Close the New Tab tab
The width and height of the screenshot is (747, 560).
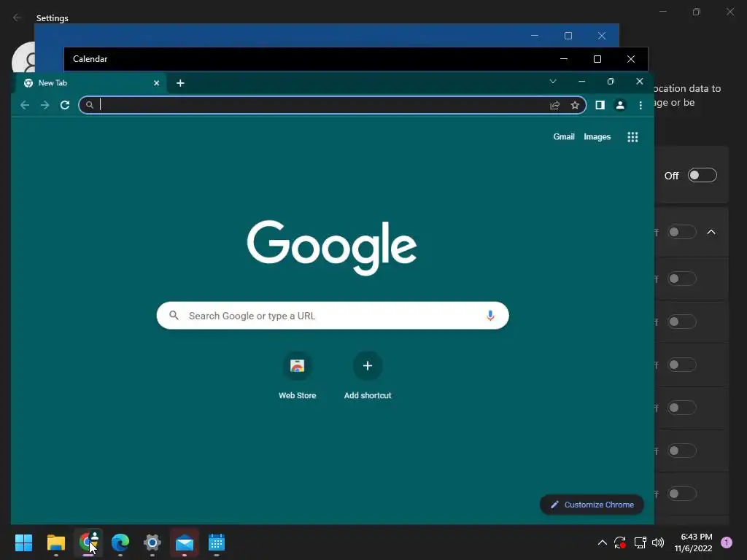(x=156, y=83)
